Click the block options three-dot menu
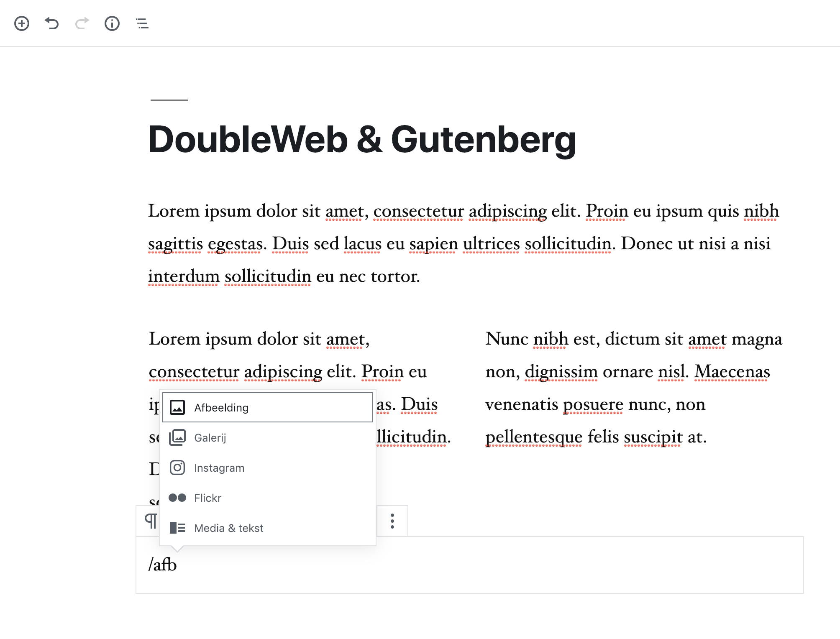Screen dimensions: 840x639 pyautogui.click(x=392, y=520)
